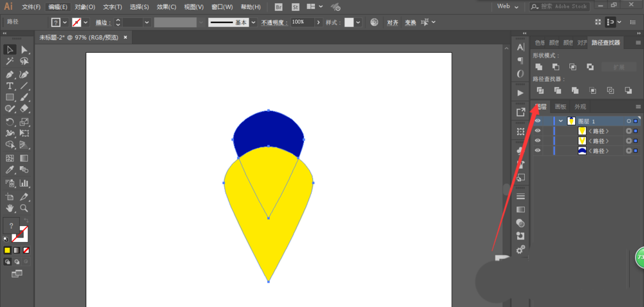Click the yellow Color fill swatch
The height and width of the screenshot is (307, 644).
tap(7, 250)
